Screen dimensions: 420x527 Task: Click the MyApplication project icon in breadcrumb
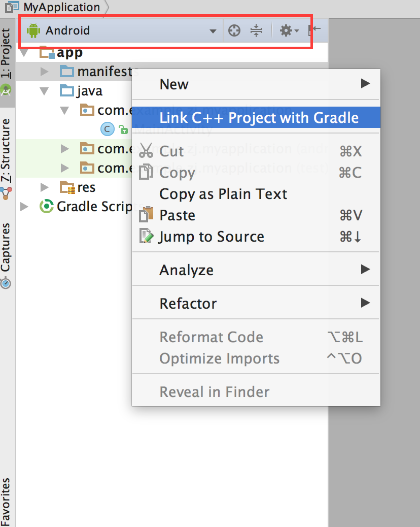12,7
